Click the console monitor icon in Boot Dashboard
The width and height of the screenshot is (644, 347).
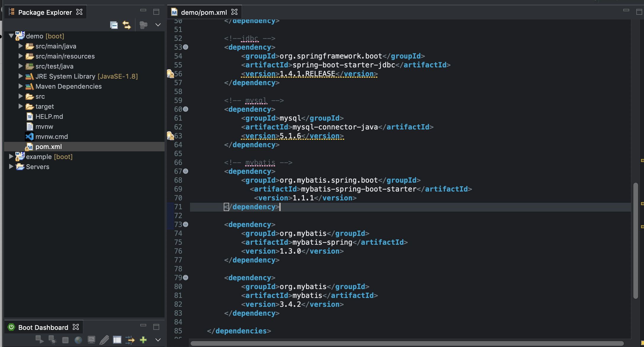(91, 340)
